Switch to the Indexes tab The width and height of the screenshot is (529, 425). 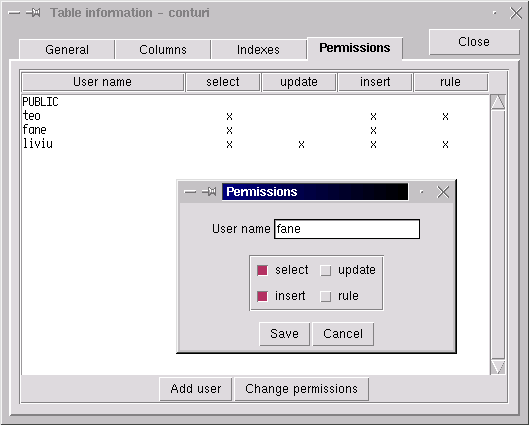point(258,50)
